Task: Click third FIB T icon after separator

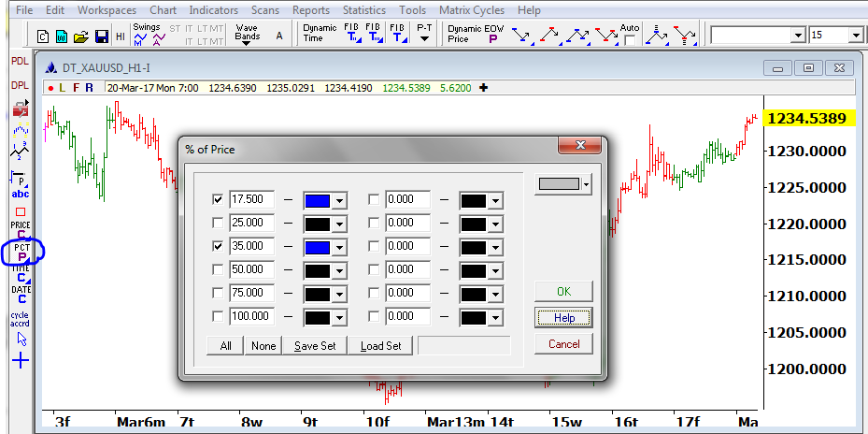Action: [398, 34]
